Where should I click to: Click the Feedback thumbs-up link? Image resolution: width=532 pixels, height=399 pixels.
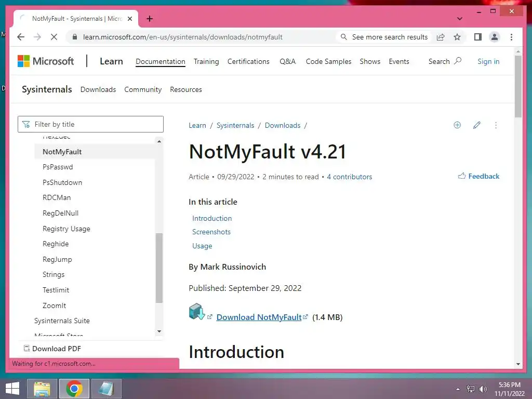click(x=478, y=176)
